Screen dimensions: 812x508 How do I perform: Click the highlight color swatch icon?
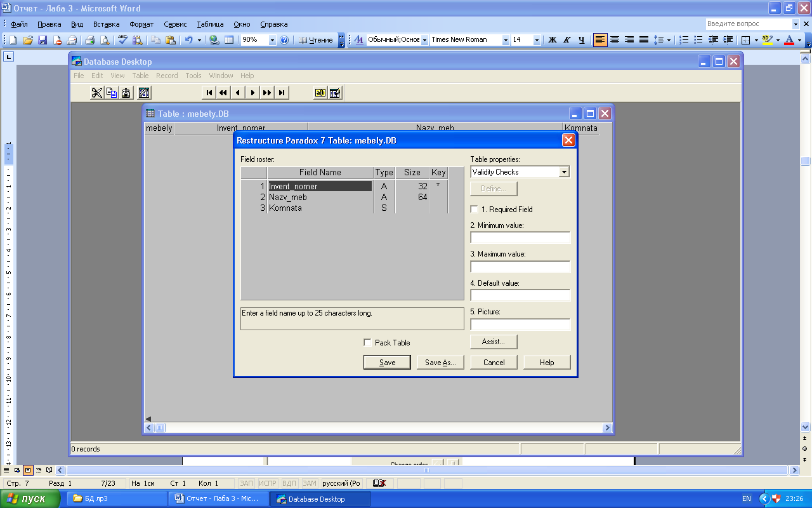click(x=768, y=40)
